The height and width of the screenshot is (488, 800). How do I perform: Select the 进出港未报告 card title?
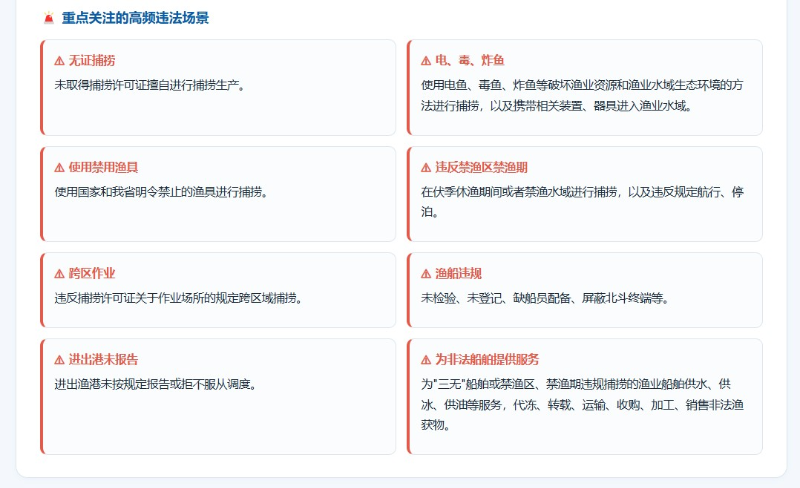[104, 359]
